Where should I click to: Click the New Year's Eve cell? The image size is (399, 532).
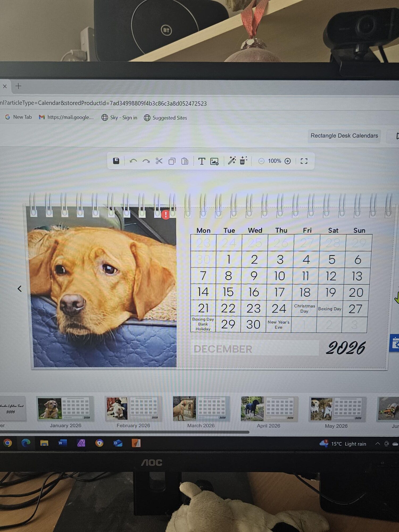(279, 325)
